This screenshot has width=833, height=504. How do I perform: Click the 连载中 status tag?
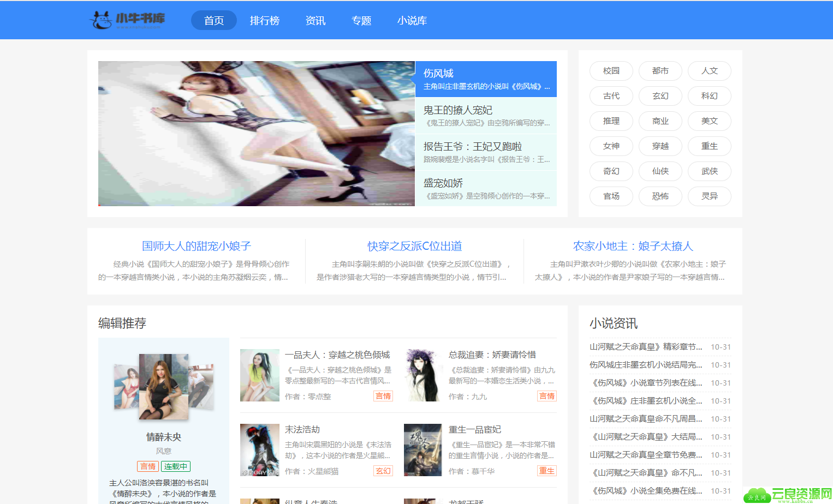[176, 466]
